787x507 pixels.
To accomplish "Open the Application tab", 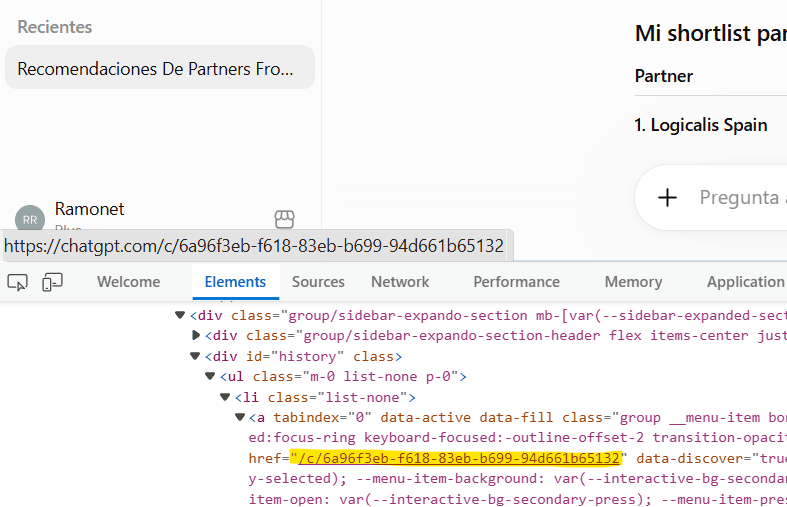I will 746,282.
